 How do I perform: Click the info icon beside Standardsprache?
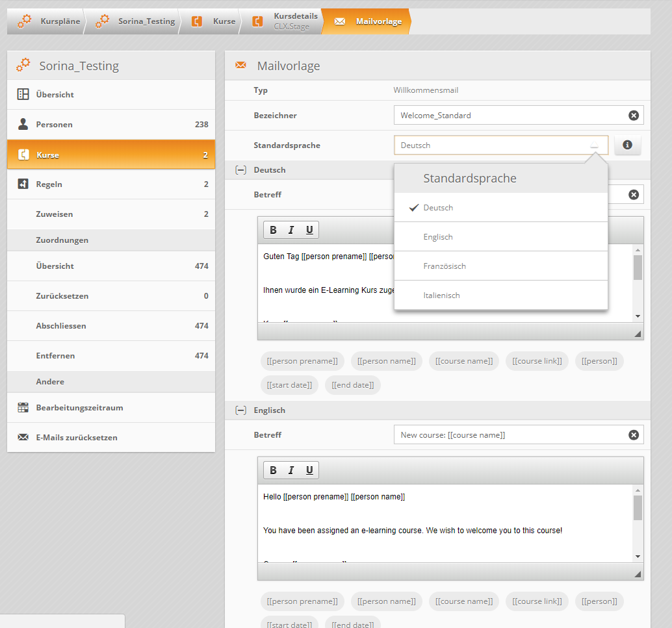[627, 145]
